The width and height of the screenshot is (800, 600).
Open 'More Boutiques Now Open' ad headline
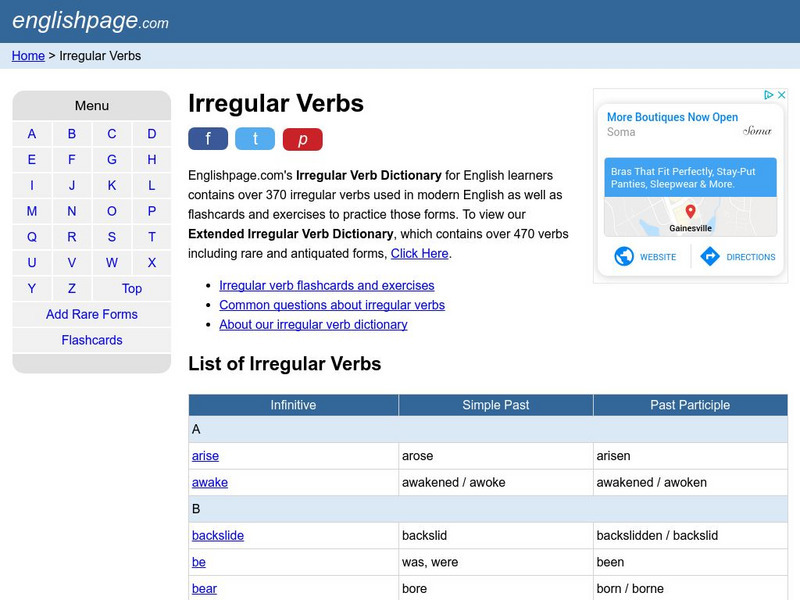pos(672,117)
